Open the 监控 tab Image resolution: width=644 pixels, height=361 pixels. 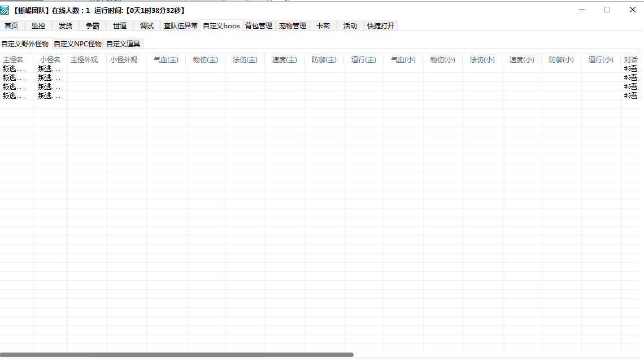38,26
